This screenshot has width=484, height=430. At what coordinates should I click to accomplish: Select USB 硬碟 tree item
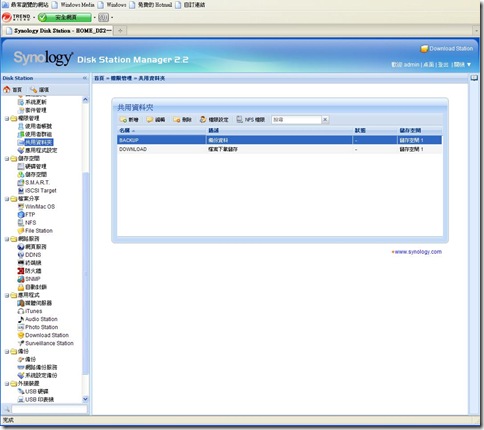point(37,391)
